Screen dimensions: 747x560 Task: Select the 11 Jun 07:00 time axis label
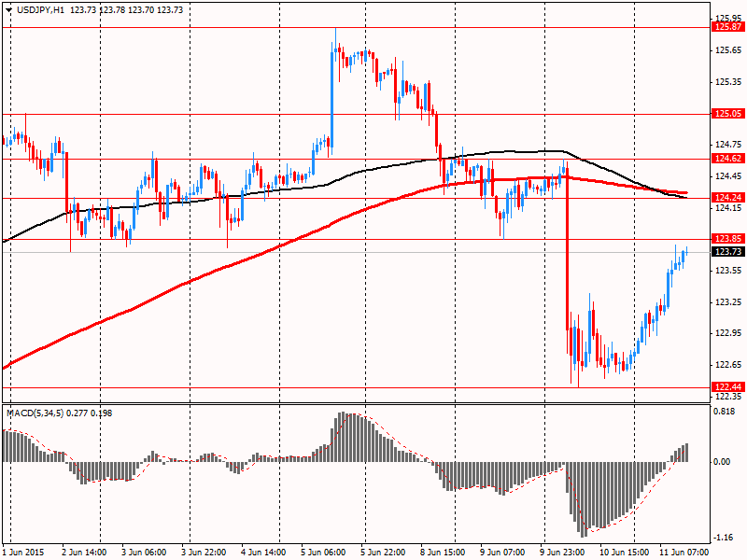pos(684,553)
